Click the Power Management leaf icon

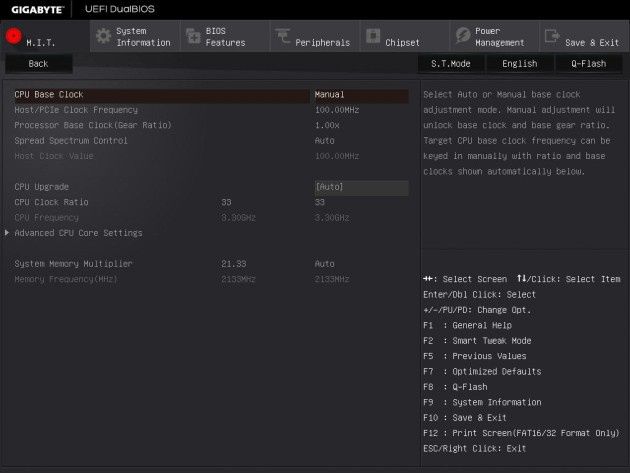[463, 36]
